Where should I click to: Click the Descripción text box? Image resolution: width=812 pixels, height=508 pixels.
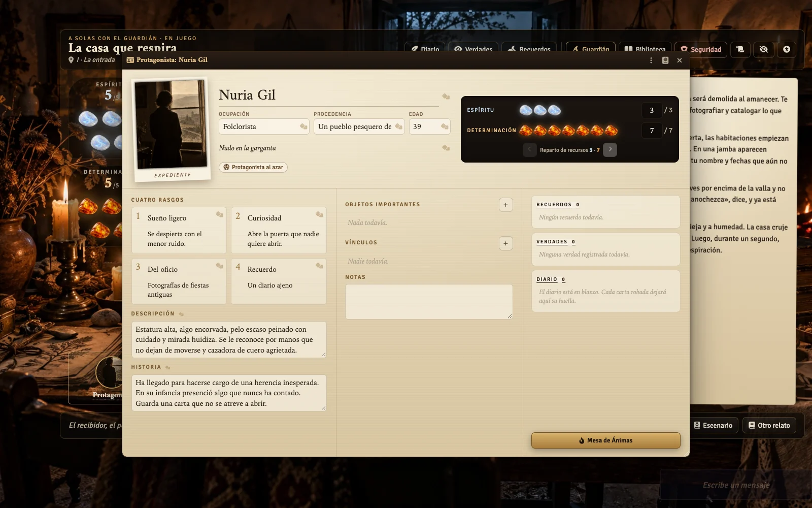[x=229, y=339]
